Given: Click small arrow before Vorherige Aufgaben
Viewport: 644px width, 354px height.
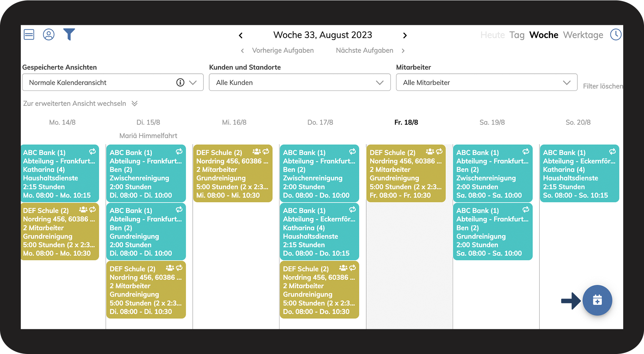Looking at the screenshot, I should [242, 51].
